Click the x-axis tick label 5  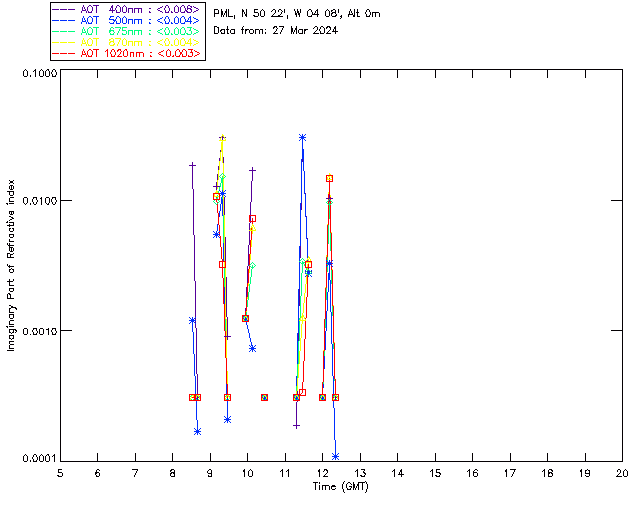point(60,473)
